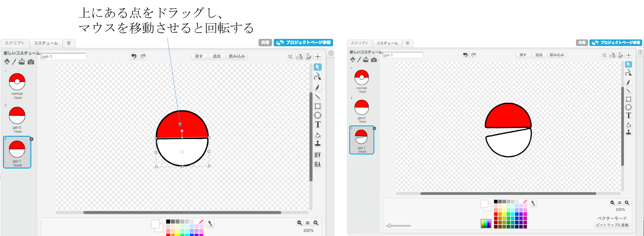This screenshot has height=236, width=644.
Task: Set costume center crosshair in left editor
Action: 318,57
